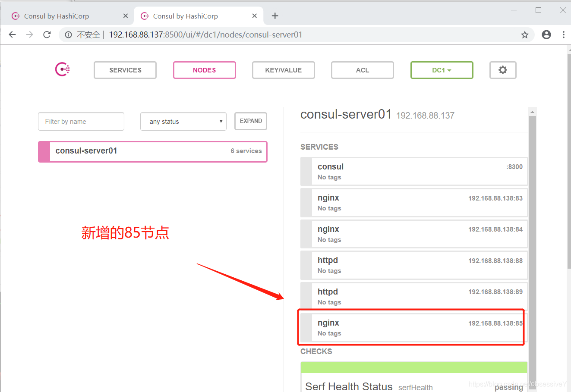The width and height of the screenshot is (571, 392).
Task: Open the ACL section
Action: click(x=363, y=70)
